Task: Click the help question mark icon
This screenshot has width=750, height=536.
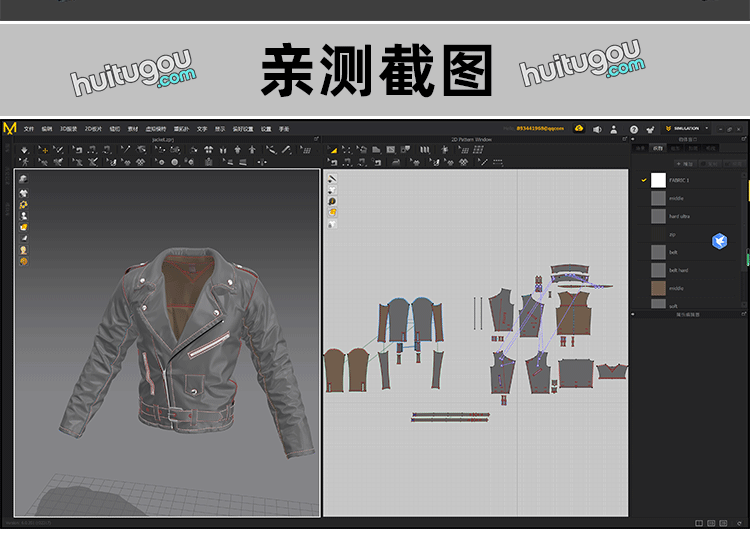Action: [633, 129]
